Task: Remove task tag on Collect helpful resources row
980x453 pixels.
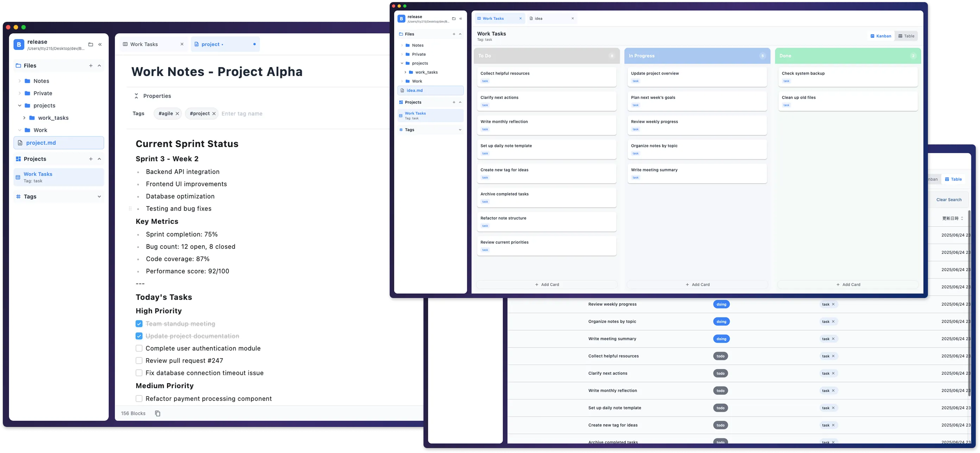Action: (x=833, y=356)
